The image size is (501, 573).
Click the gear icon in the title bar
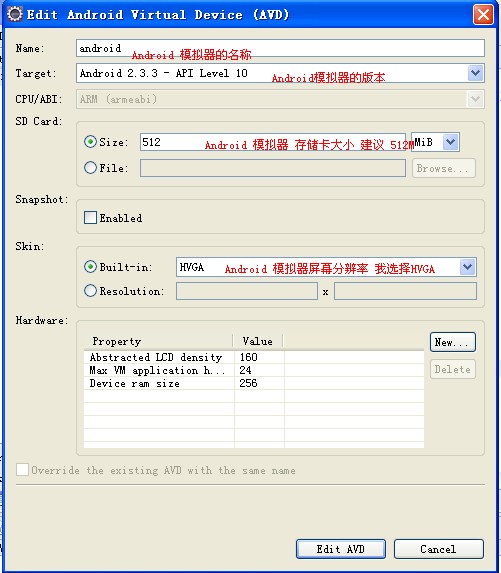15,14
